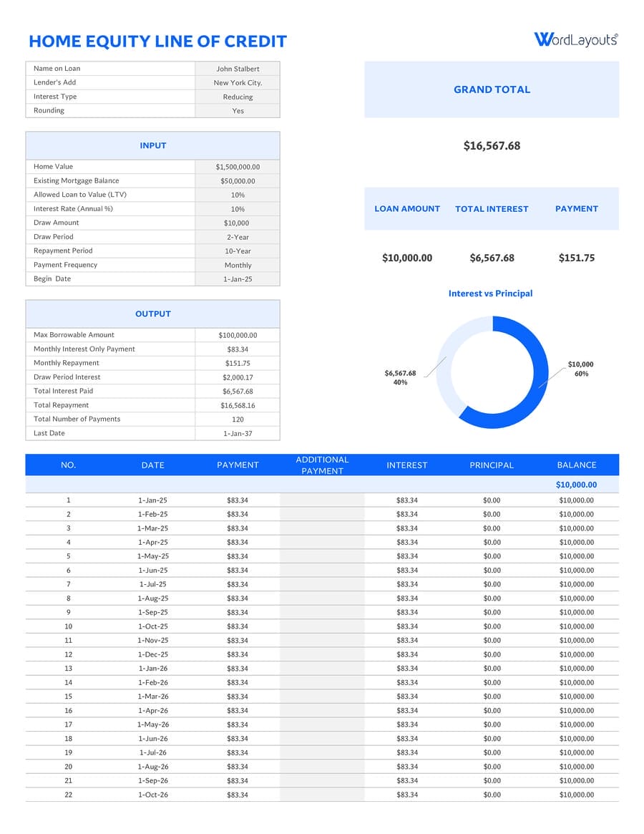644x834 pixels.
Task: Open the Rounding 'Yes' value cell
Action: [x=238, y=111]
